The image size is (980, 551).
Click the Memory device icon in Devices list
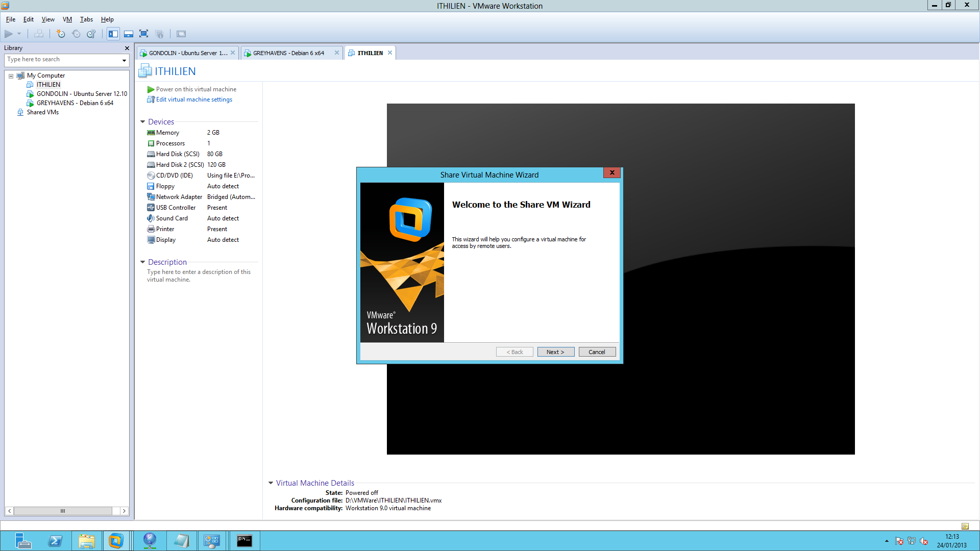tap(151, 133)
